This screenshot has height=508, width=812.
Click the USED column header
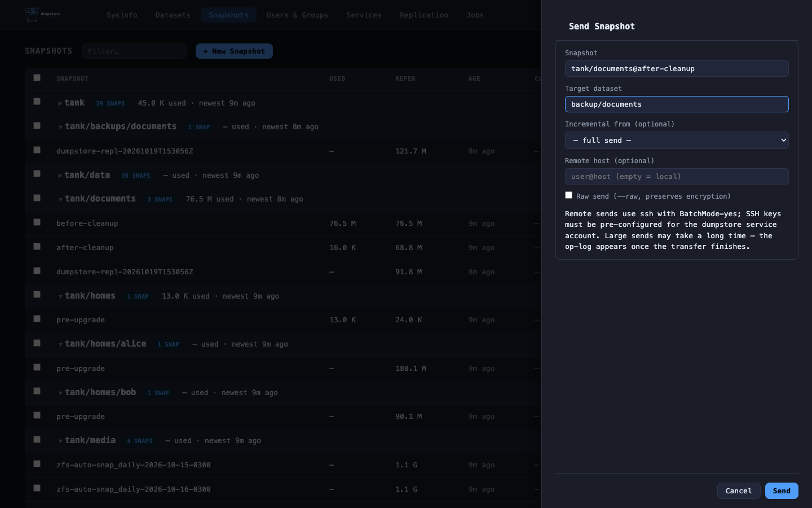pyautogui.click(x=337, y=78)
